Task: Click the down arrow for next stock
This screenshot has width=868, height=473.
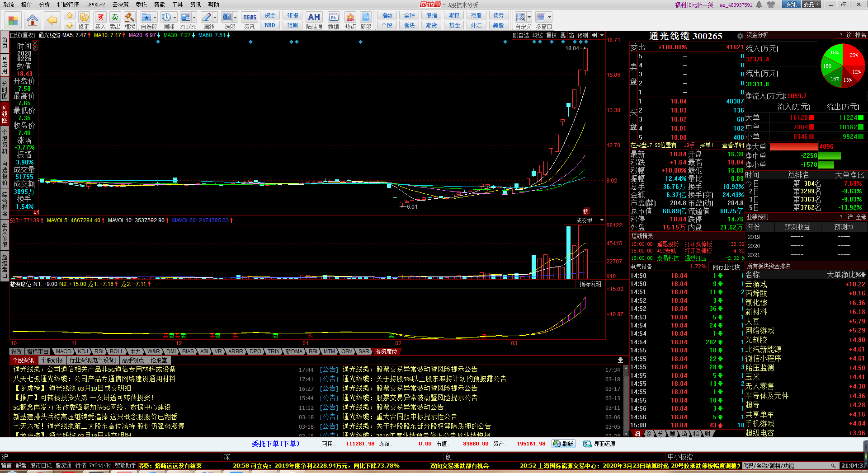Action: coord(69,26)
